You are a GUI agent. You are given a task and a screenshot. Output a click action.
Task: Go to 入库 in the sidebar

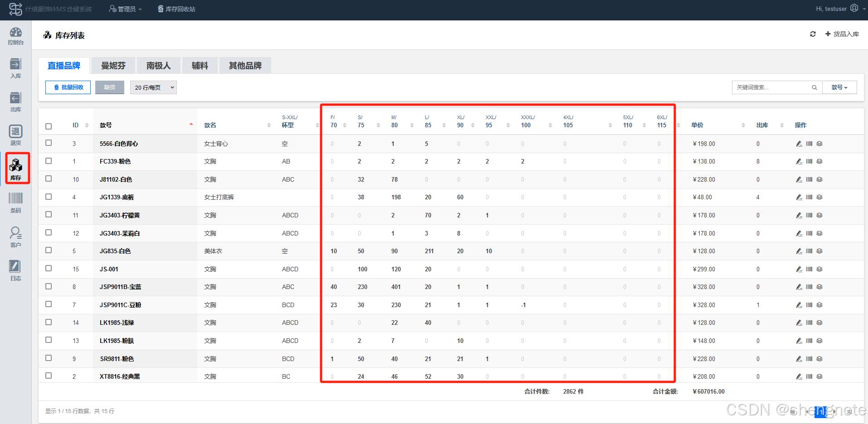coord(15,68)
